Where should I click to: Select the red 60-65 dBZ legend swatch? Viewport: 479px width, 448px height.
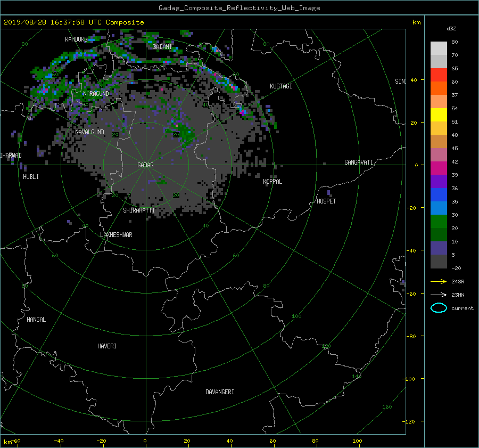(439, 75)
